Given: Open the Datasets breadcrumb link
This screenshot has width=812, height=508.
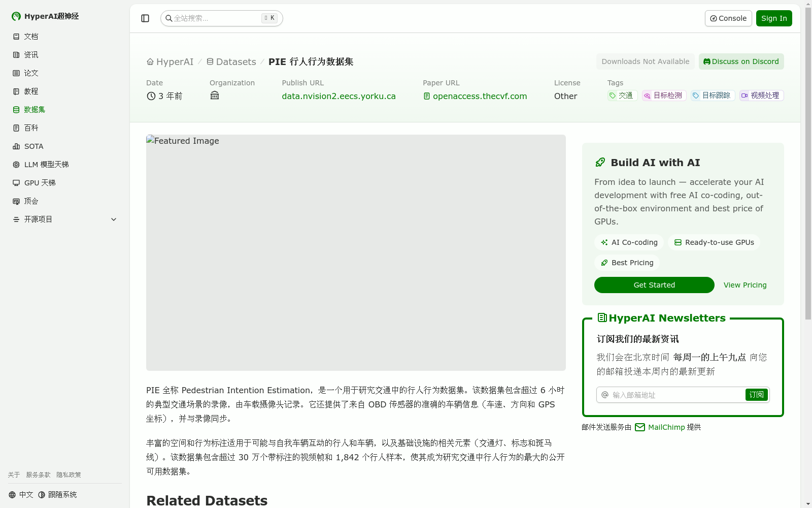Looking at the screenshot, I should pos(231,61).
